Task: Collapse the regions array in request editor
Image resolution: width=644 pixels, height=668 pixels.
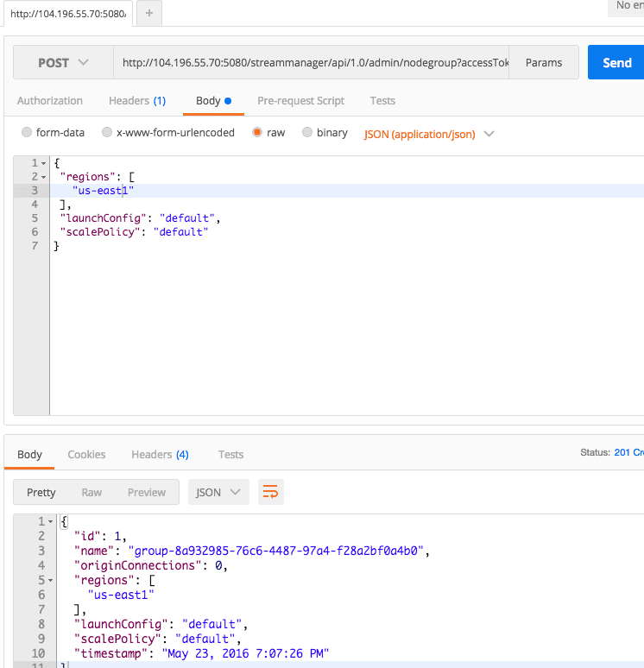Action: pos(44,177)
